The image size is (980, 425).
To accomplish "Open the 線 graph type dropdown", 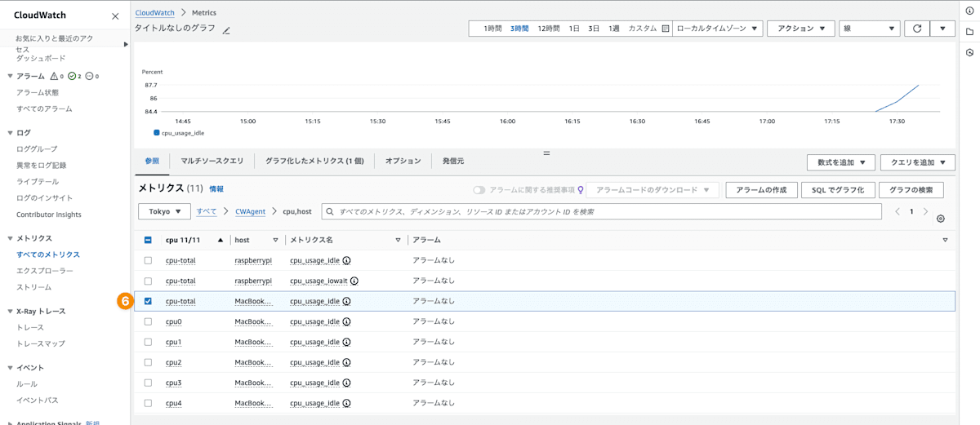I will click(870, 29).
